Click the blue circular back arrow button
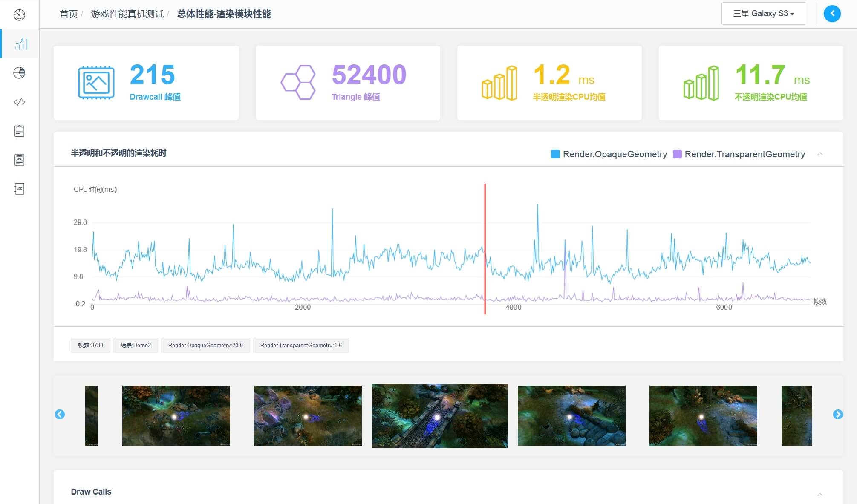Image resolution: width=857 pixels, height=504 pixels. coord(832,14)
